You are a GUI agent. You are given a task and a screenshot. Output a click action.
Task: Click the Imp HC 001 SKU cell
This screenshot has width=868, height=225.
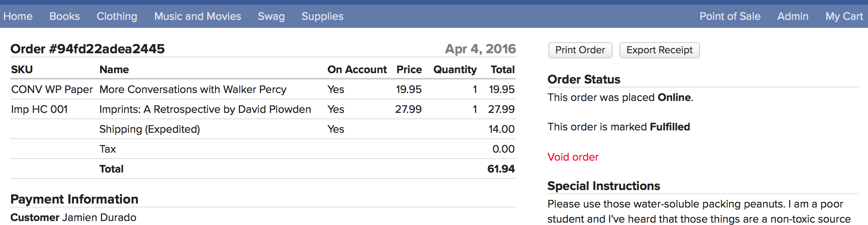(x=39, y=109)
